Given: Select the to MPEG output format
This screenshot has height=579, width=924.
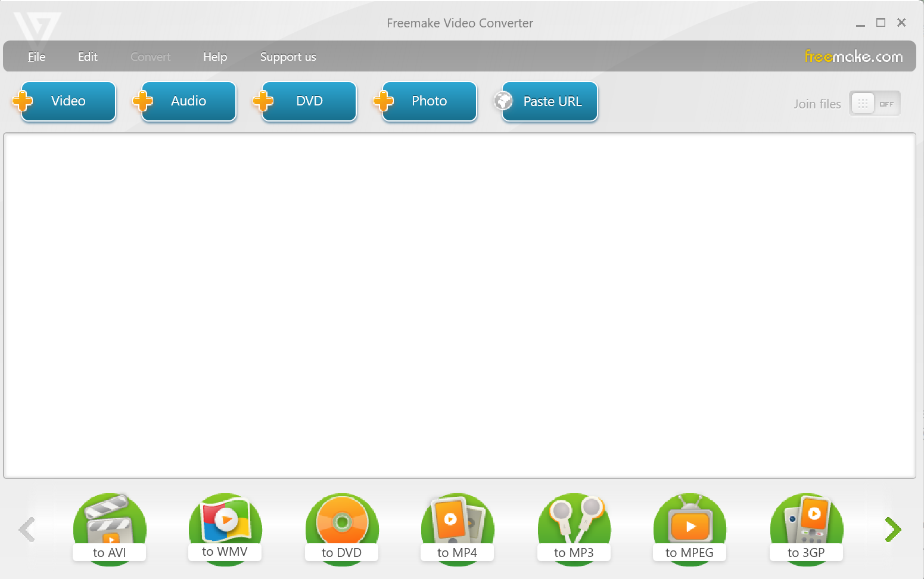Looking at the screenshot, I should click(x=689, y=529).
